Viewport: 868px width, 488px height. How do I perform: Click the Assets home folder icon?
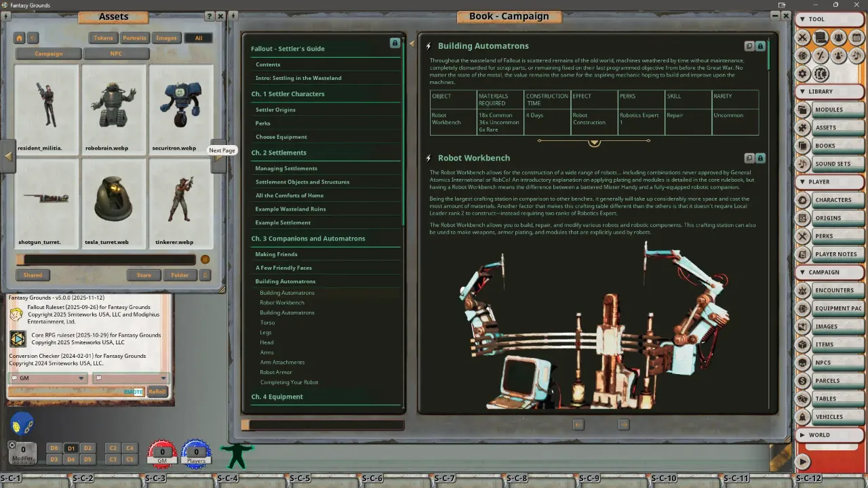click(x=20, y=38)
